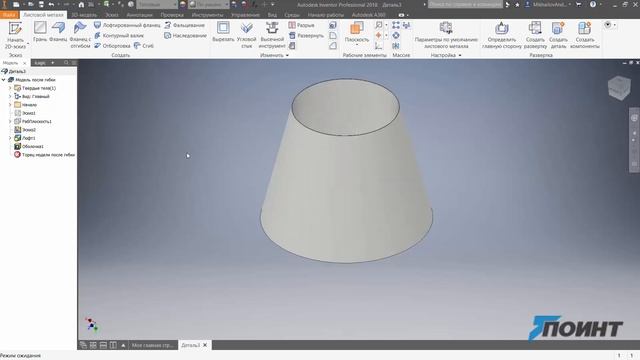Switch to the Аннотации ribbon tab
The height and width of the screenshot is (360, 640).
pyautogui.click(x=139, y=15)
